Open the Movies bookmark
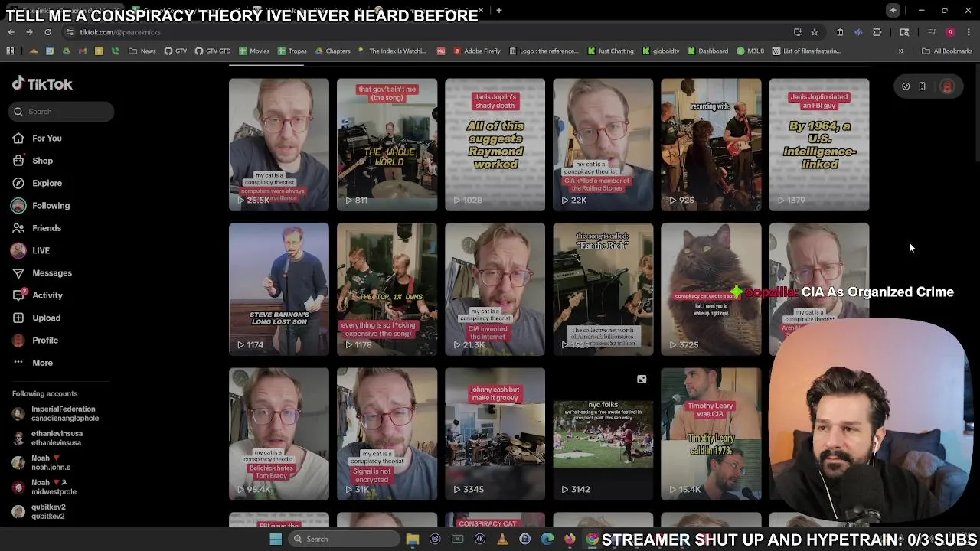The height and width of the screenshot is (551, 980). click(254, 51)
